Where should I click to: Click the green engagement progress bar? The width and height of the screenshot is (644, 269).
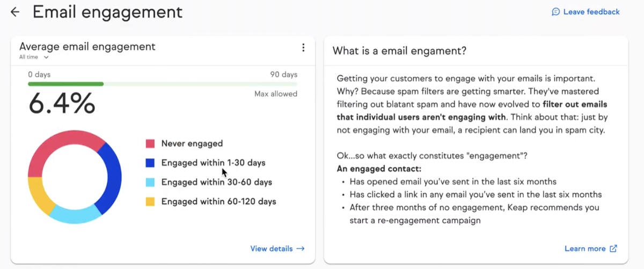[x=65, y=84]
